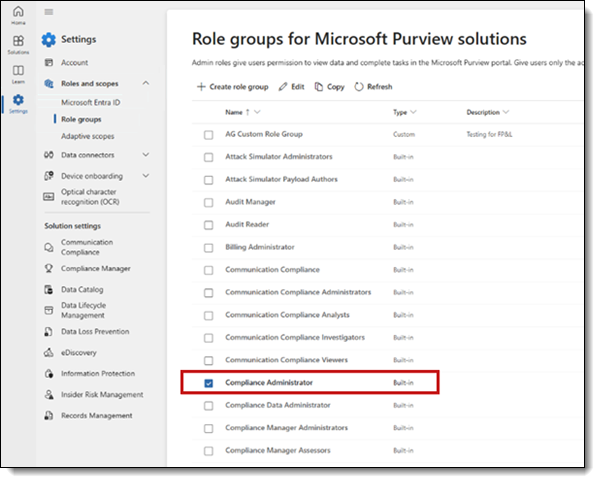The width and height of the screenshot is (600, 483).
Task: Click the Communication Compliance settings icon
Action: 49,247
